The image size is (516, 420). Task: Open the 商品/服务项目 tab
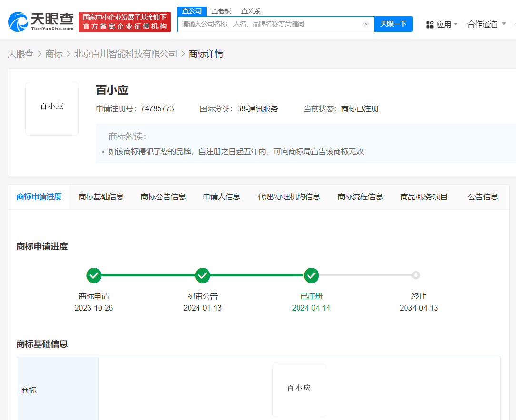click(424, 196)
